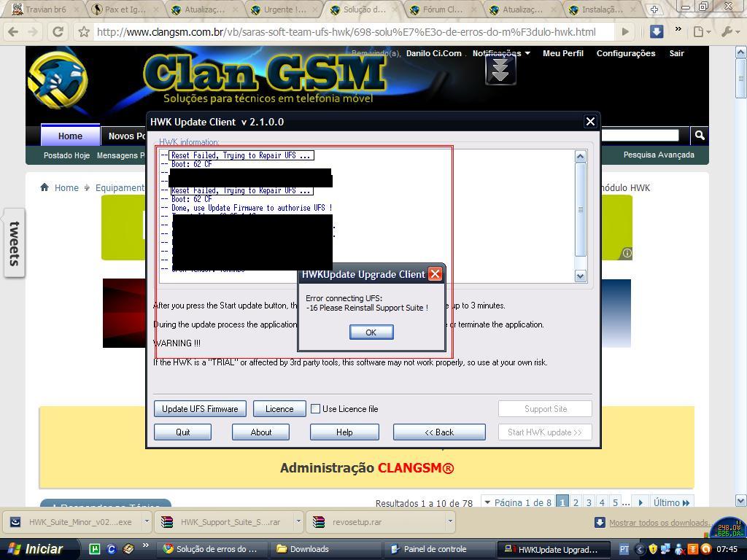
Task: Open the Postado Hoje menu item
Action: click(66, 155)
